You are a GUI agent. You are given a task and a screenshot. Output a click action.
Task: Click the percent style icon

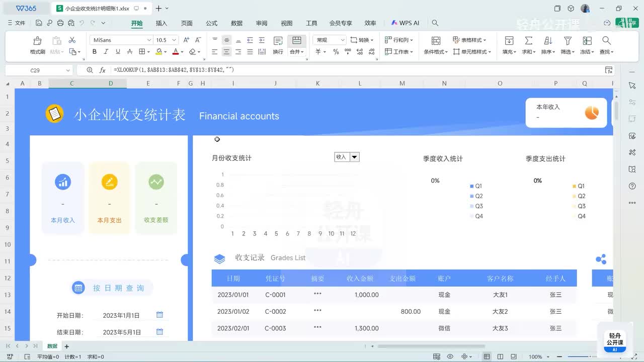[336, 52]
